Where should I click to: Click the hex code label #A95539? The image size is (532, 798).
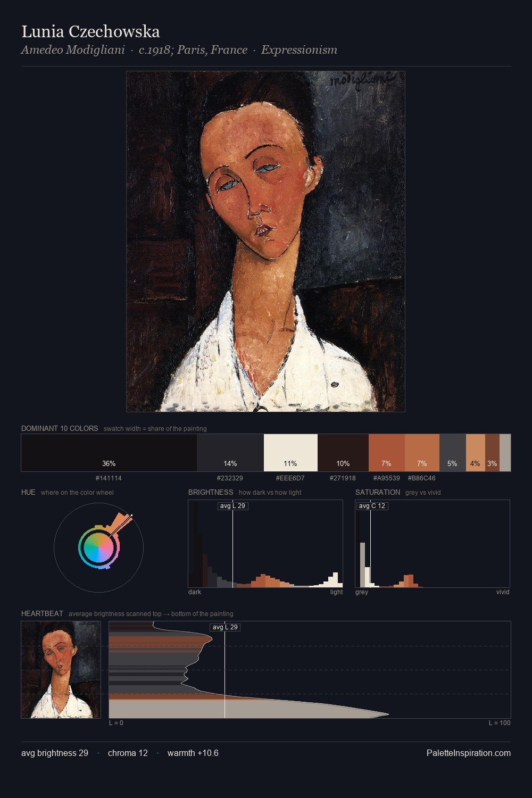pos(386,478)
